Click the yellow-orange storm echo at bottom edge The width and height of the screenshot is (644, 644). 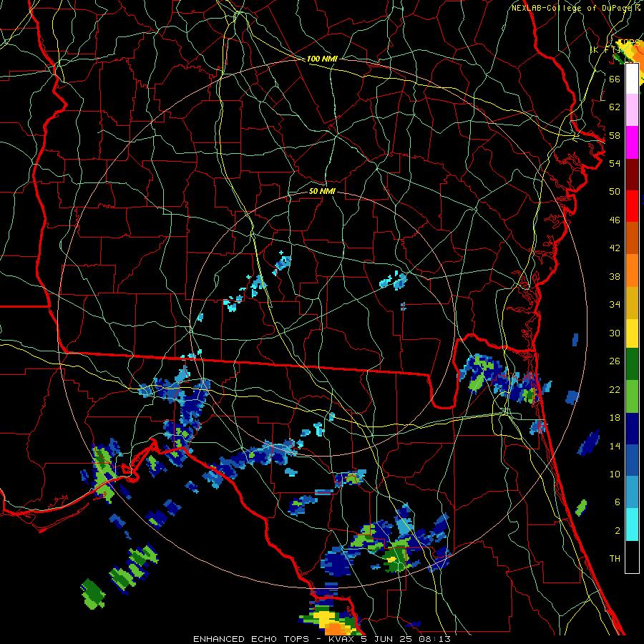pyautogui.click(x=331, y=623)
